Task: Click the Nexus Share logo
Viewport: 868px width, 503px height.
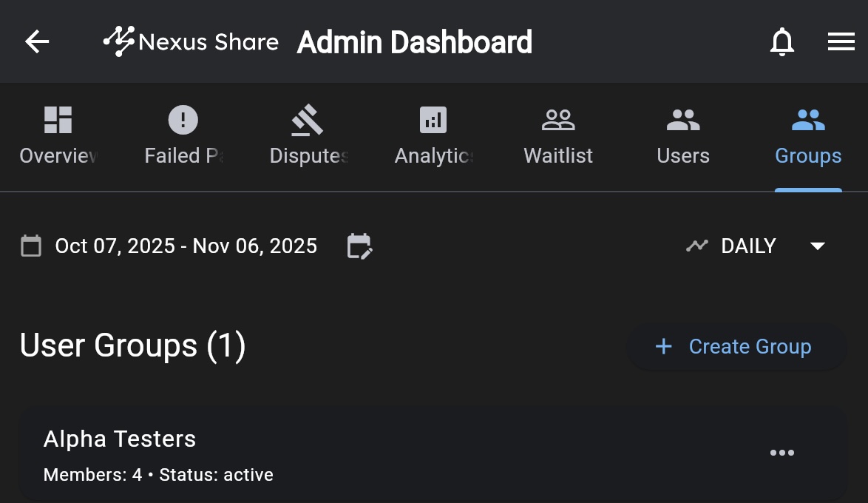Action: (191, 41)
